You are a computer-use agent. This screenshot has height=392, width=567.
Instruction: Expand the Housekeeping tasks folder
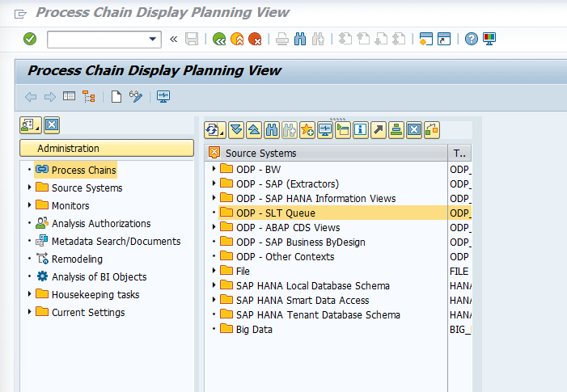tap(30, 294)
